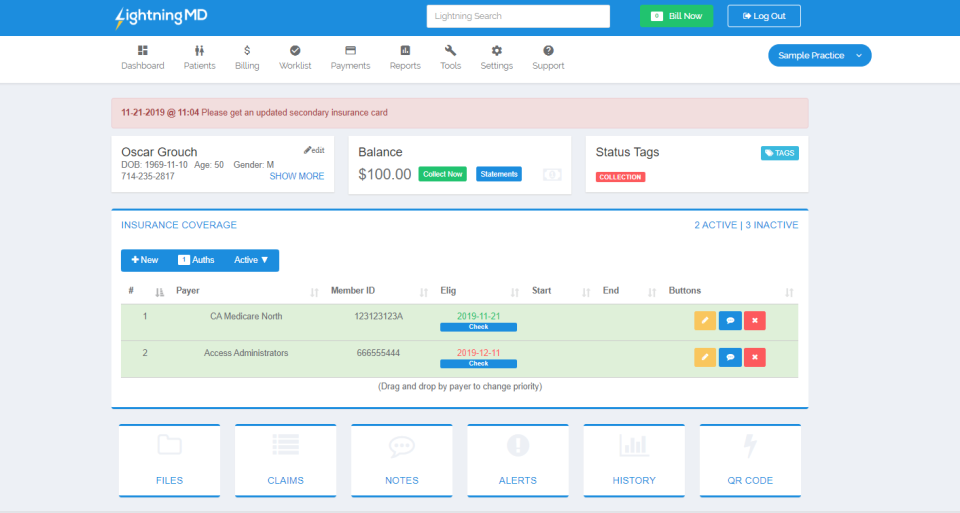Screen dimensions: 960x513
Task: Click the faded cash icon in Balance
Action: [552, 175]
